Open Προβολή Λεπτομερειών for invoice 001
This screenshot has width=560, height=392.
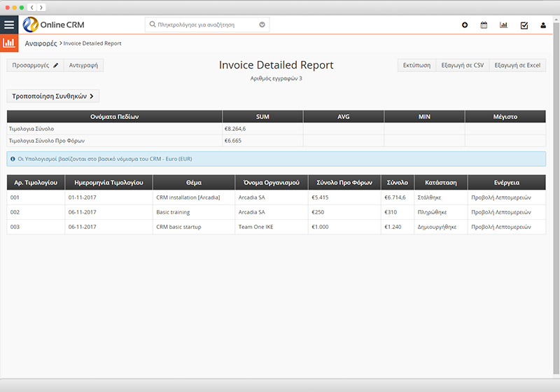pos(501,197)
